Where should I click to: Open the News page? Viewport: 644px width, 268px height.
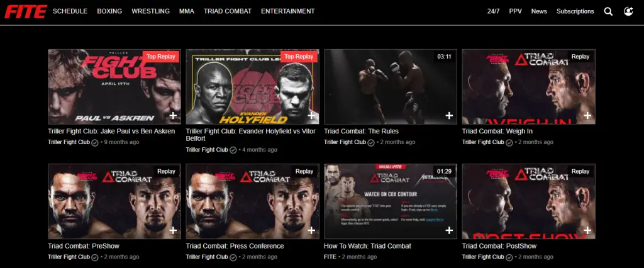coord(539,11)
